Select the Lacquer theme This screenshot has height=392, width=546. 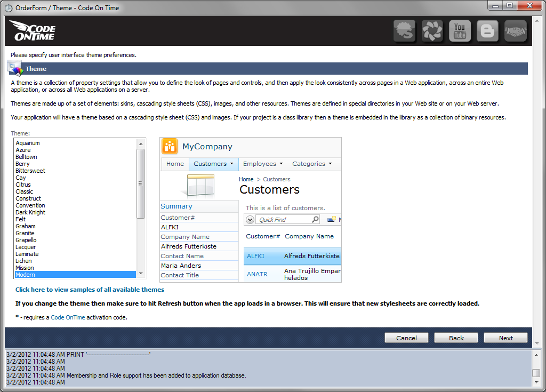pos(75,247)
